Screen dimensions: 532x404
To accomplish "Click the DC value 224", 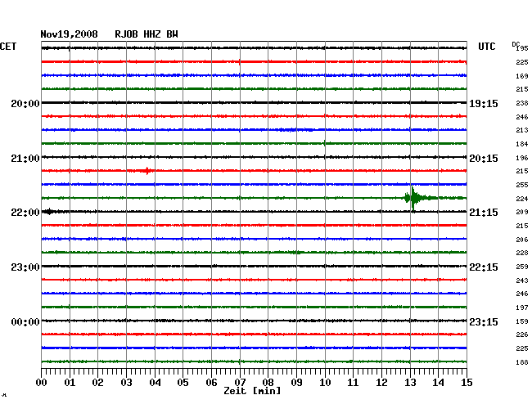I will [x=522, y=199].
